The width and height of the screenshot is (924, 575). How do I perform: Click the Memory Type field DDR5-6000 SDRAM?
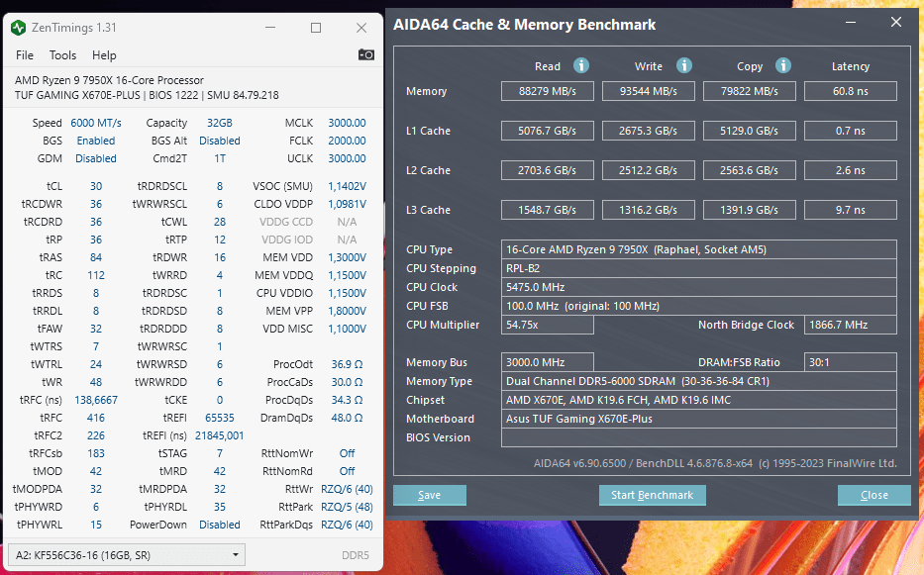[699, 381]
